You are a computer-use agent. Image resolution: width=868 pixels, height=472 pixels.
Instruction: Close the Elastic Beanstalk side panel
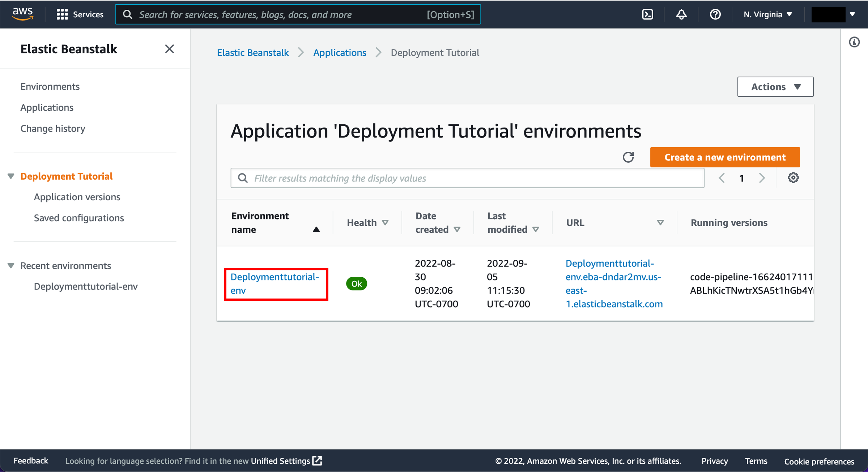tap(169, 49)
